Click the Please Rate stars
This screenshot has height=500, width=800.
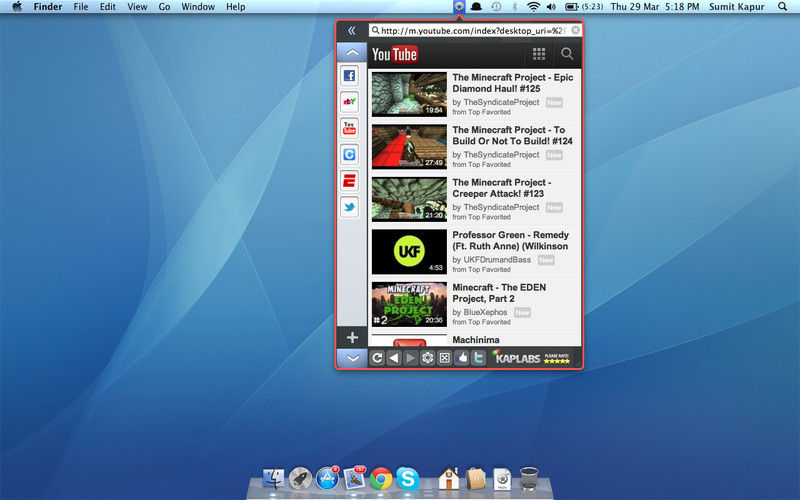(557, 359)
